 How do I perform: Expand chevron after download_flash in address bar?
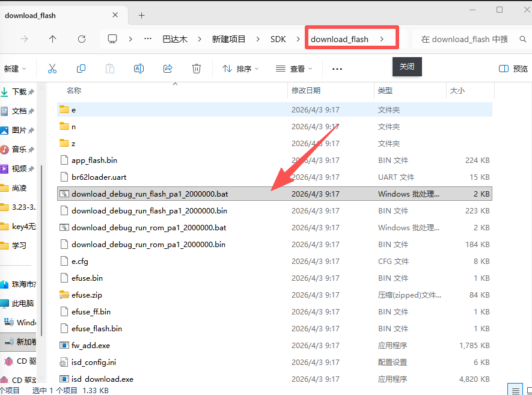382,39
